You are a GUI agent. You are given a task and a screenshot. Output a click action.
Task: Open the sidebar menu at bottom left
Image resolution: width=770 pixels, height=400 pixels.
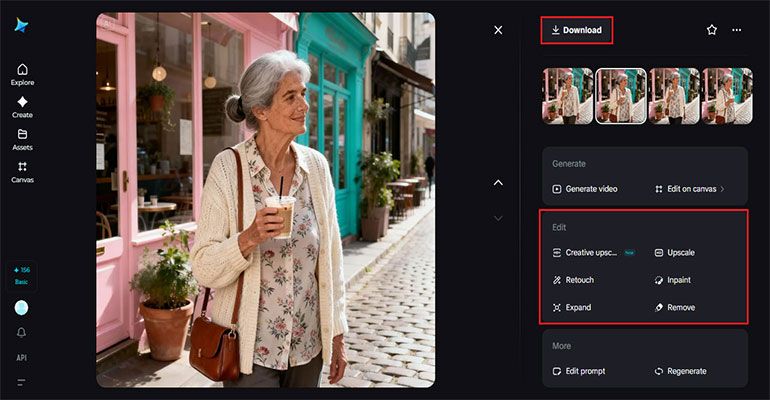tap(22, 382)
